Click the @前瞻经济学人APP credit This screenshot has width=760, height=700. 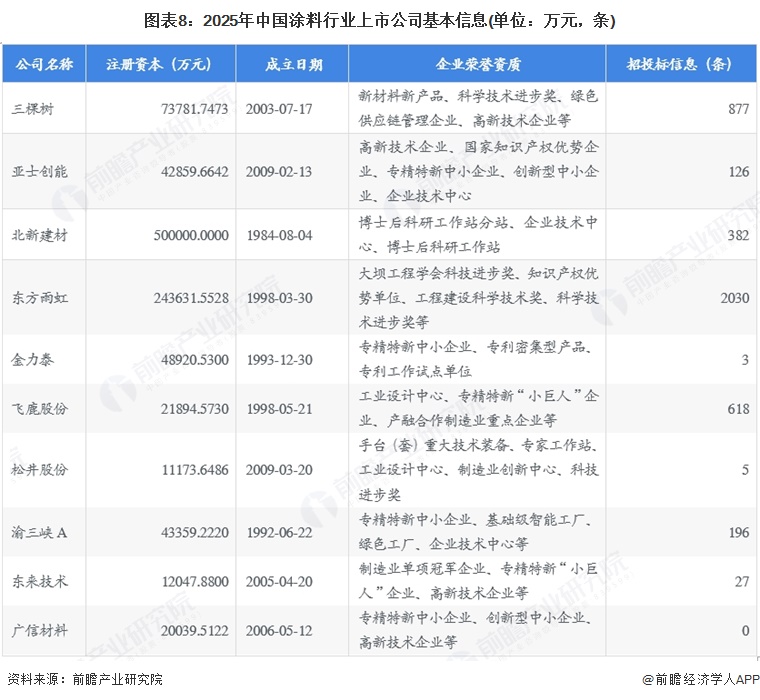coord(700,680)
